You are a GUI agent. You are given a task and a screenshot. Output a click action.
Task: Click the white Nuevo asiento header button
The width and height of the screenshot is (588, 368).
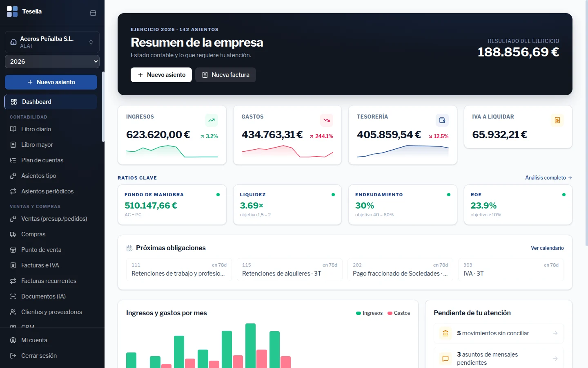point(161,75)
